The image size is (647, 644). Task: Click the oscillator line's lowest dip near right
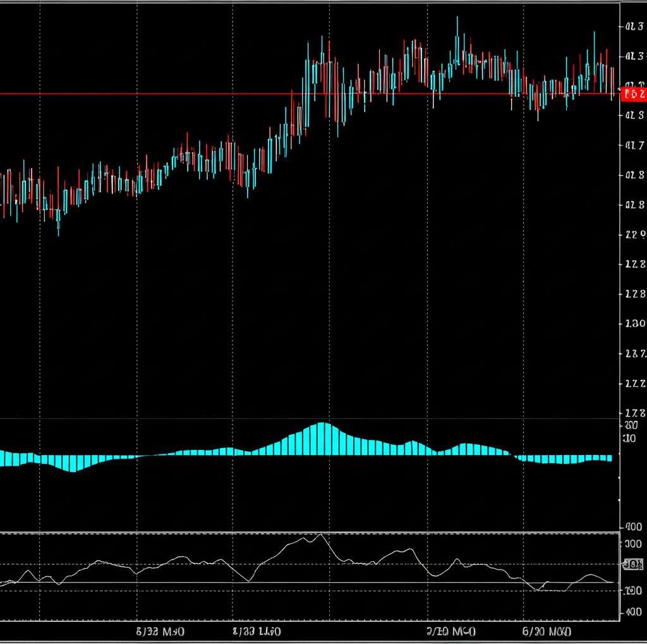pyautogui.click(x=538, y=590)
